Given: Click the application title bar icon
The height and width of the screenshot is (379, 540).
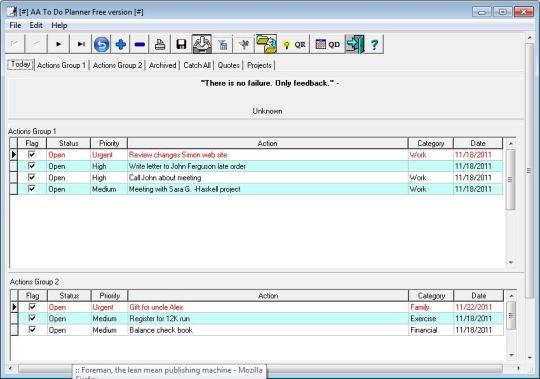Looking at the screenshot, I should click(12, 12).
